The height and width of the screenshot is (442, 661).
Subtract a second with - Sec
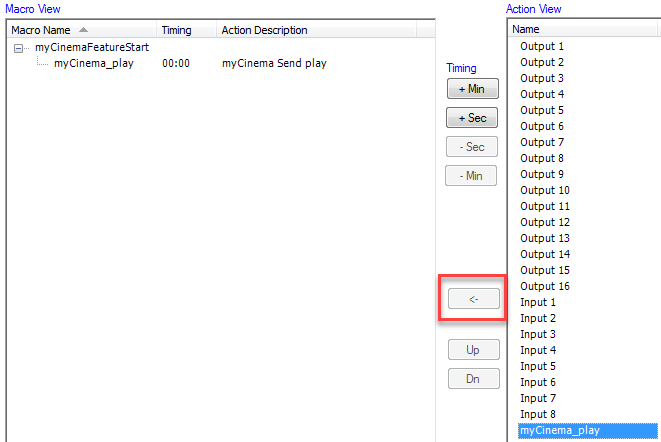tap(472, 147)
